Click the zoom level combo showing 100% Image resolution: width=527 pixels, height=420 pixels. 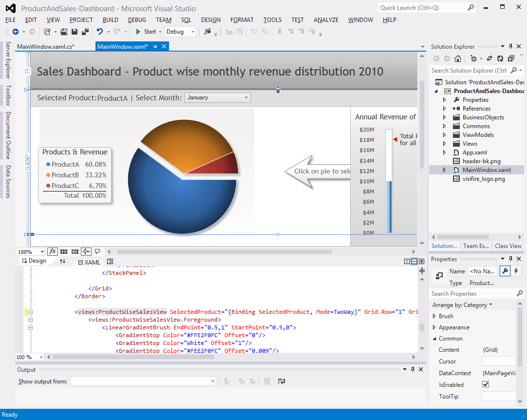[30, 251]
